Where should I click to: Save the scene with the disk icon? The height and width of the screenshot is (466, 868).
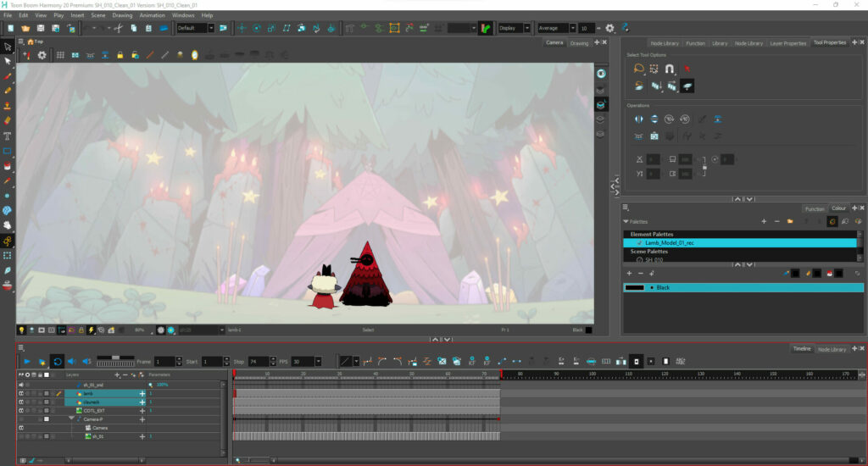point(41,28)
